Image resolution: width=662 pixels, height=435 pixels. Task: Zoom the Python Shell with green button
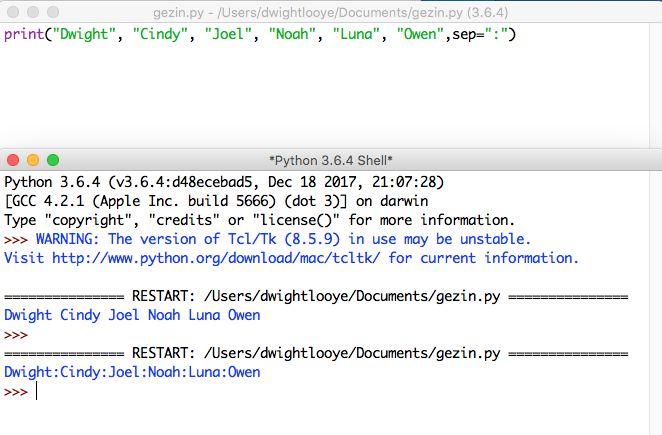[53, 160]
